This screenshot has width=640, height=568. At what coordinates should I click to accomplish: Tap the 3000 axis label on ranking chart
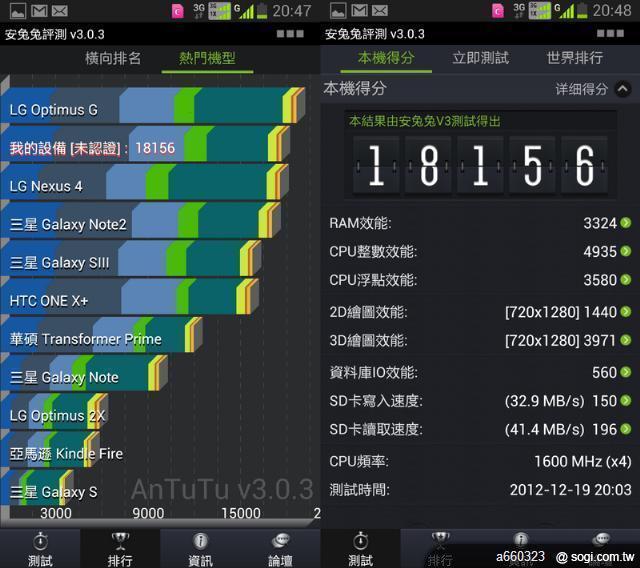pos(56,513)
